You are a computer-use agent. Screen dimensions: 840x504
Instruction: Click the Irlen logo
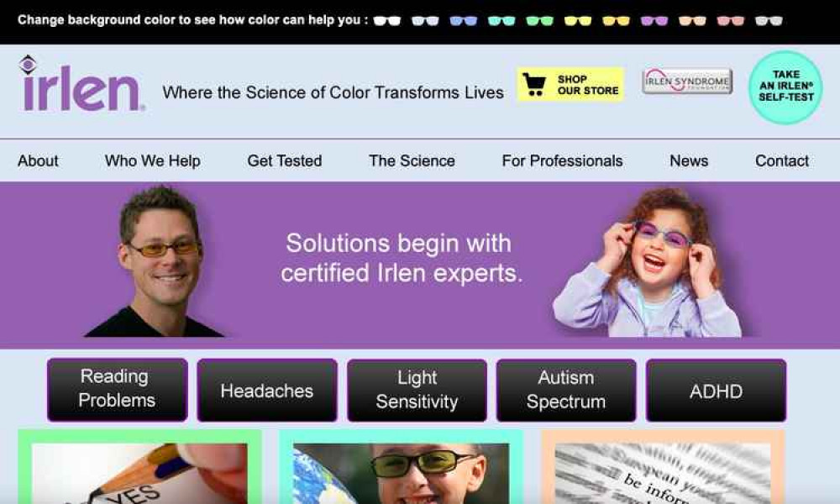point(81,83)
